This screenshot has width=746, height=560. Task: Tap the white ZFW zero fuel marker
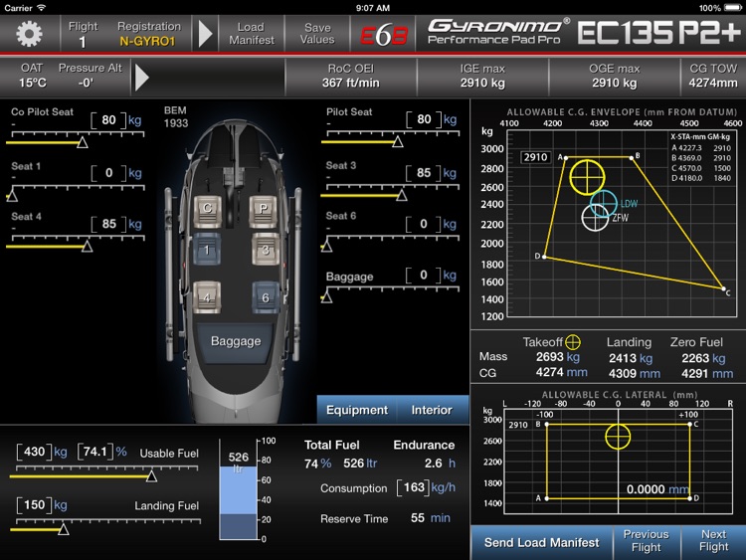595,218
